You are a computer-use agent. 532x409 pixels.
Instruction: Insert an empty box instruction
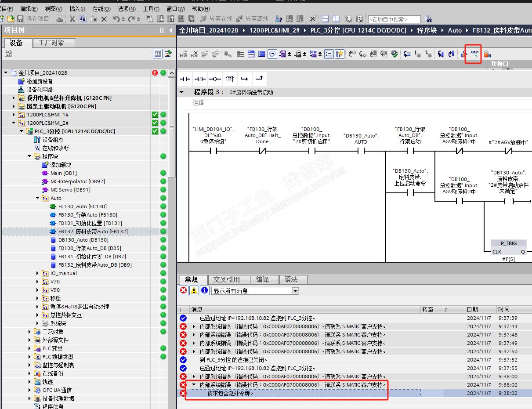(x=229, y=79)
